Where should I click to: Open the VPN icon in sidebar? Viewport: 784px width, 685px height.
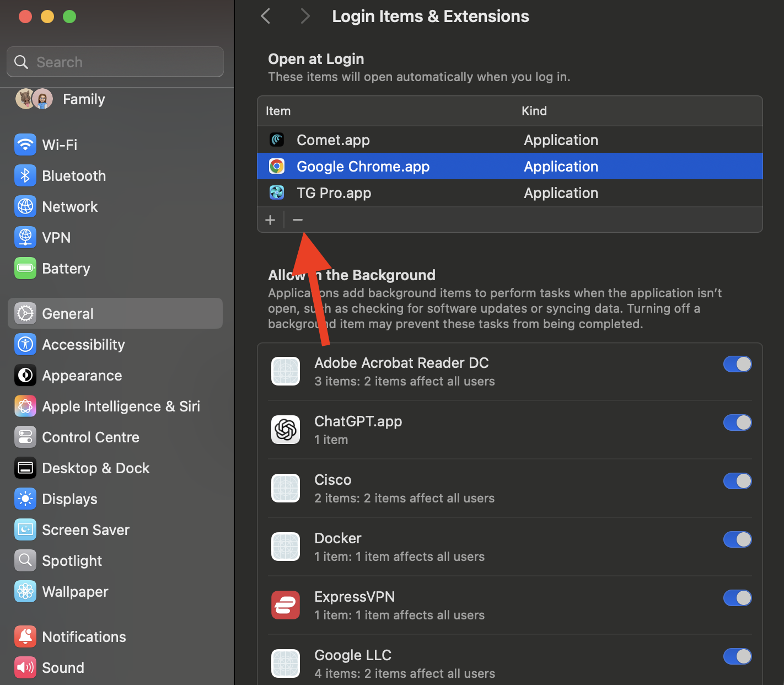(x=25, y=237)
